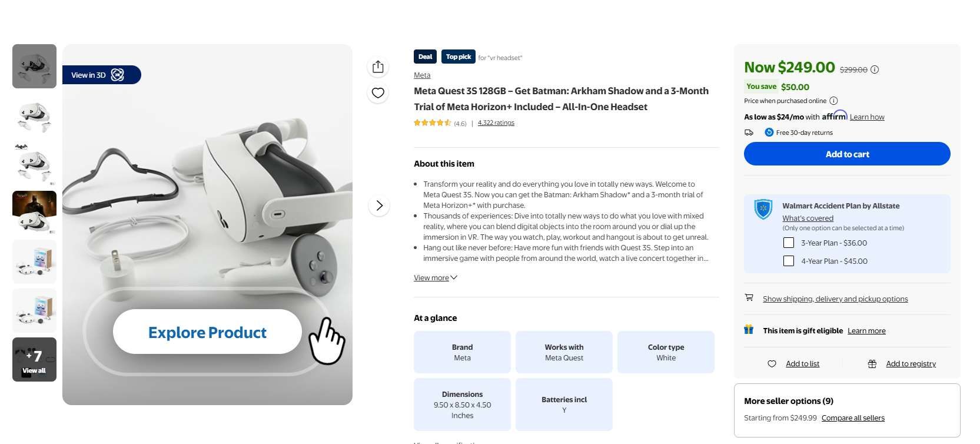Expand View more description
The height and width of the screenshot is (444, 980).
435,278
